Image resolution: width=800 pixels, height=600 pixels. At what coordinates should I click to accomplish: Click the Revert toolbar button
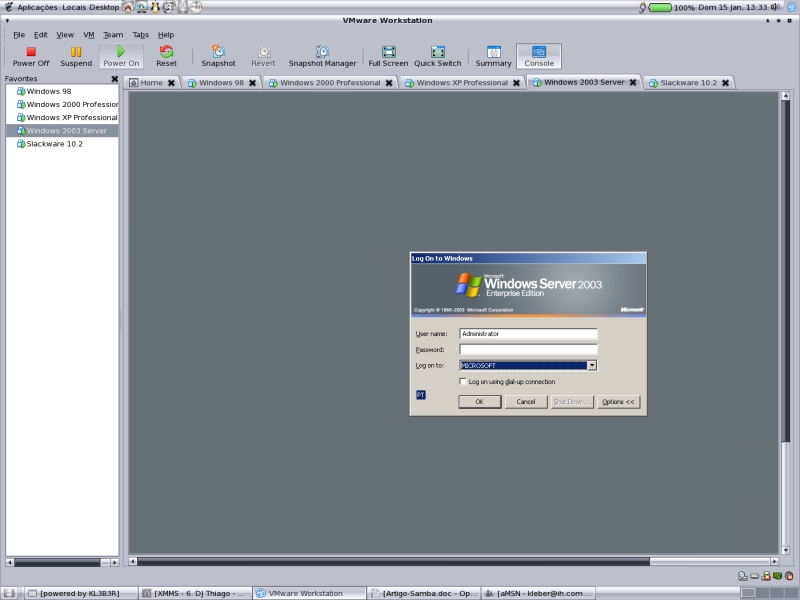point(263,56)
